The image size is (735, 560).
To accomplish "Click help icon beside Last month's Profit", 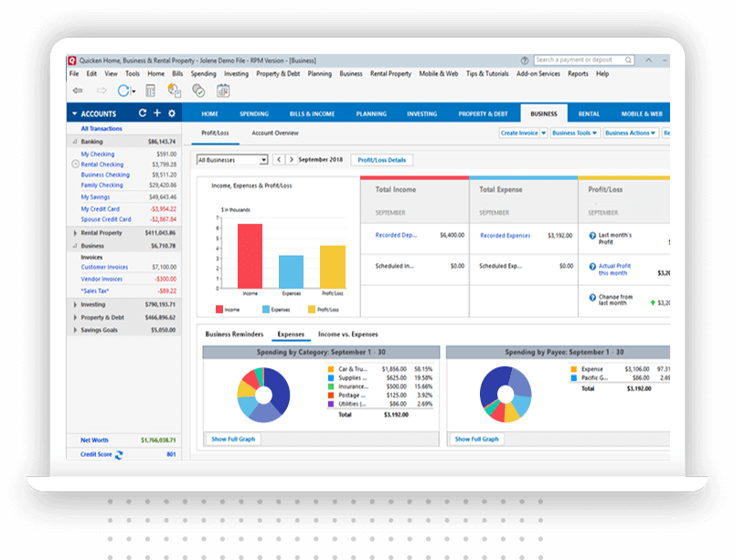I will click(592, 236).
